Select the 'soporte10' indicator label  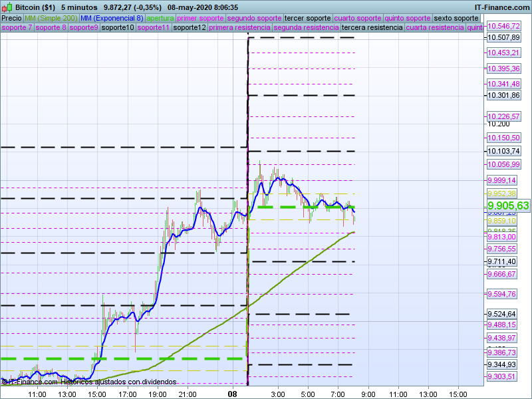coord(118,28)
